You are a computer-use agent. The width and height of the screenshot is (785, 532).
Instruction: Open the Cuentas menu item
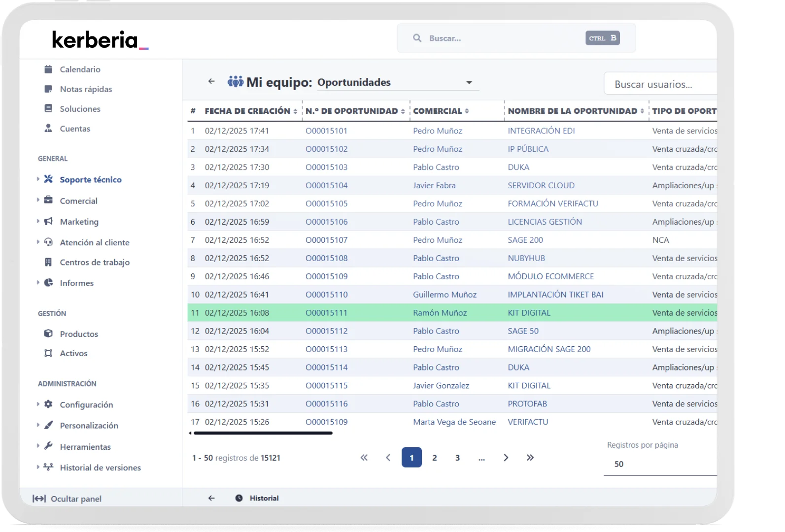click(75, 129)
